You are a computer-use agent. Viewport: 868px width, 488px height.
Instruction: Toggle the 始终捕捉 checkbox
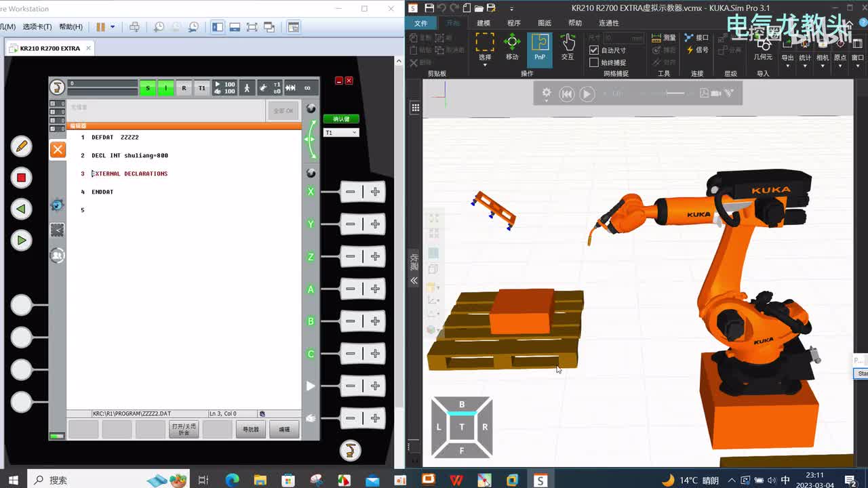pyautogui.click(x=594, y=62)
